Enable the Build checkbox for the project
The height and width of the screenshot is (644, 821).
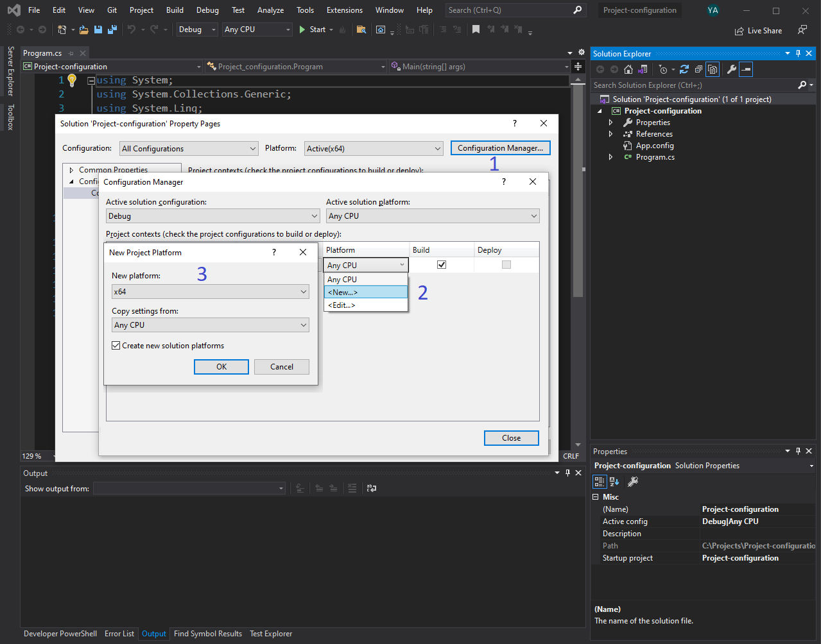[441, 264]
